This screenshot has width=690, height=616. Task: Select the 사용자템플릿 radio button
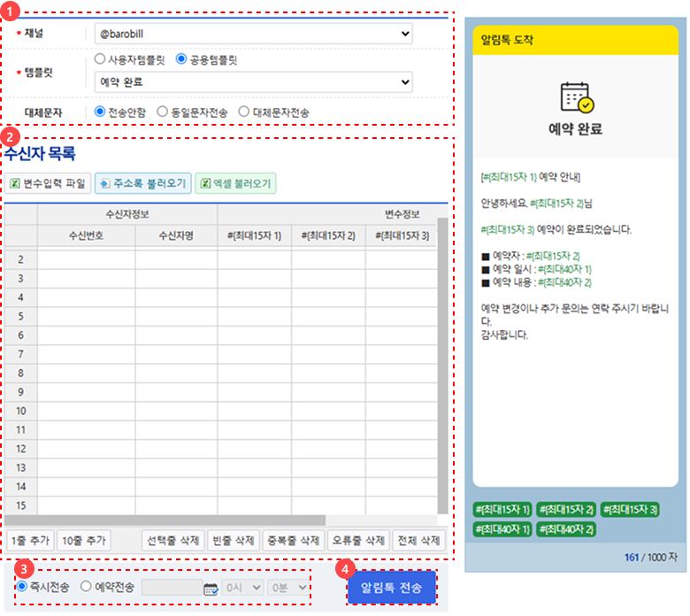(100, 59)
